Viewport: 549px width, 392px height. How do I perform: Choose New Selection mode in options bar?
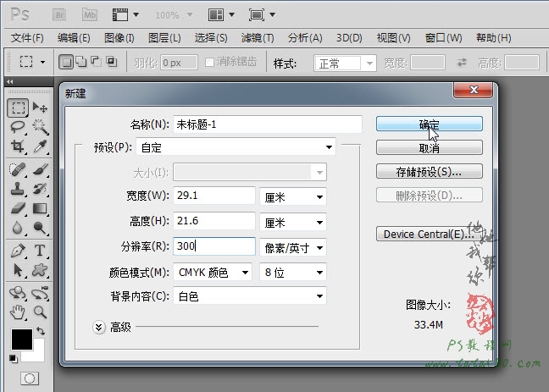click(66, 63)
